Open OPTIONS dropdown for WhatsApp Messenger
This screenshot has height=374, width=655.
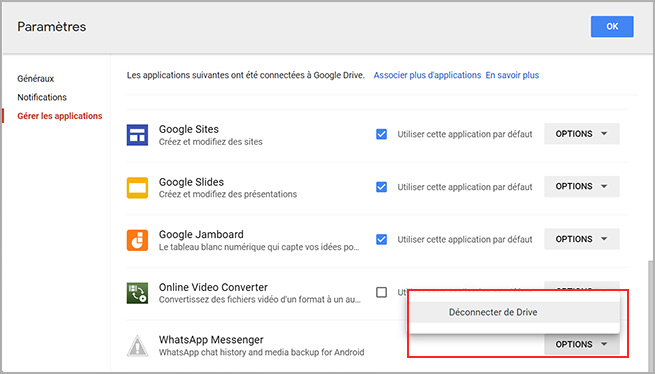click(x=581, y=344)
